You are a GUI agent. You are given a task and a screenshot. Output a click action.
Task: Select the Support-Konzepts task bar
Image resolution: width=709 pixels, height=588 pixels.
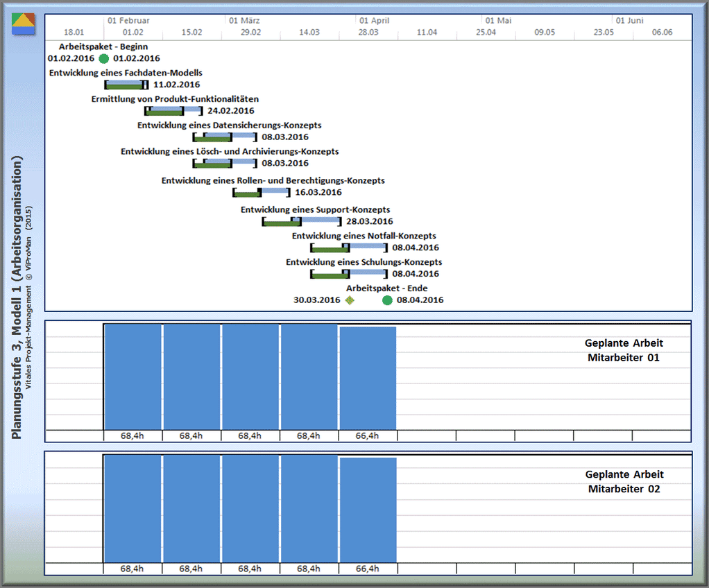[x=301, y=221]
